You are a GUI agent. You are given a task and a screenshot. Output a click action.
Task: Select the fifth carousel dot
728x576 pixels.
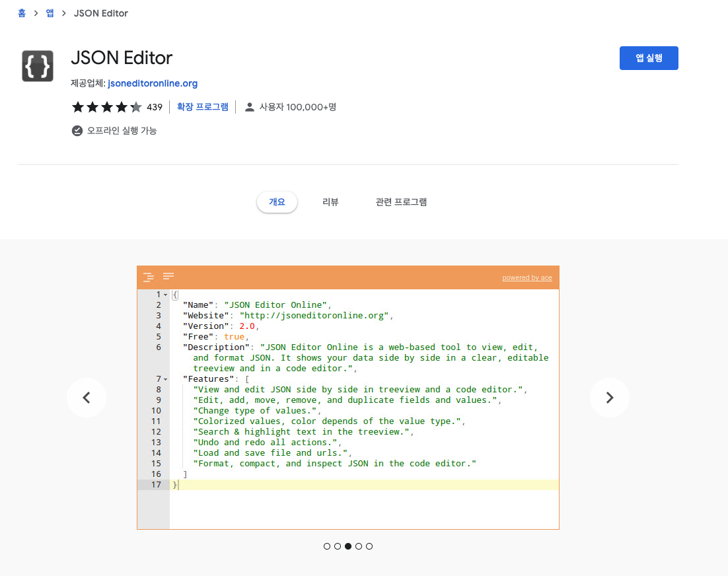[369, 546]
